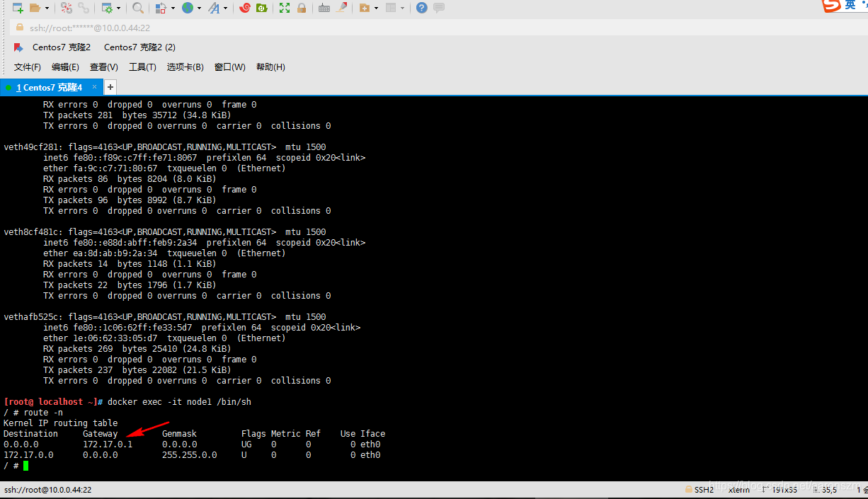Open the 工具(T) menu
This screenshot has height=499, width=868.
pyautogui.click(x=142, y=67)
